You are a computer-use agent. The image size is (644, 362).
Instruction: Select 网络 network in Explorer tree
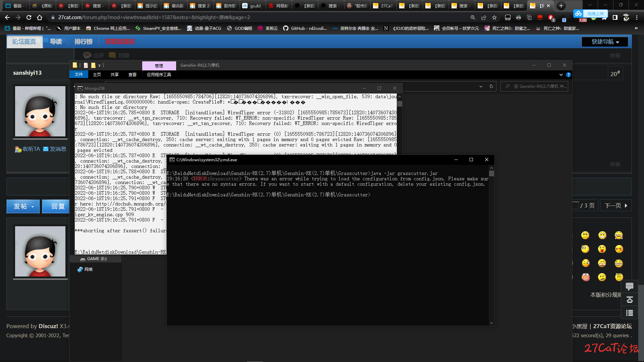(x=85, y=269)
